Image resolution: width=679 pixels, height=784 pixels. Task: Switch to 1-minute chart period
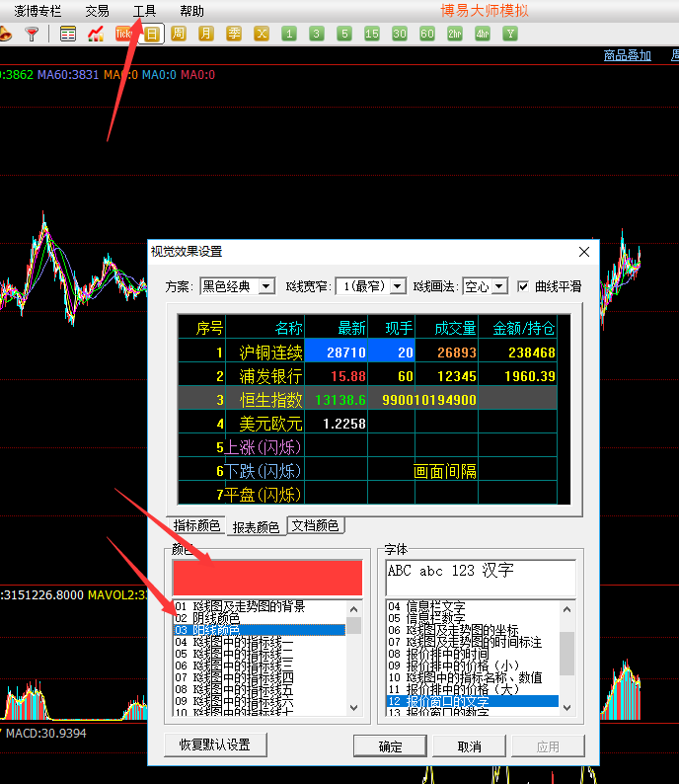coord(289,34)
